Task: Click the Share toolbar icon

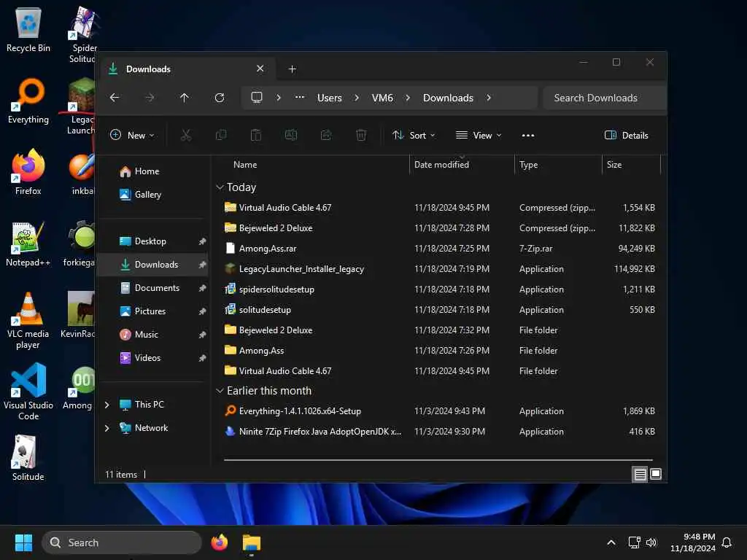Action: pyautogui.click(x=326, y=135)
